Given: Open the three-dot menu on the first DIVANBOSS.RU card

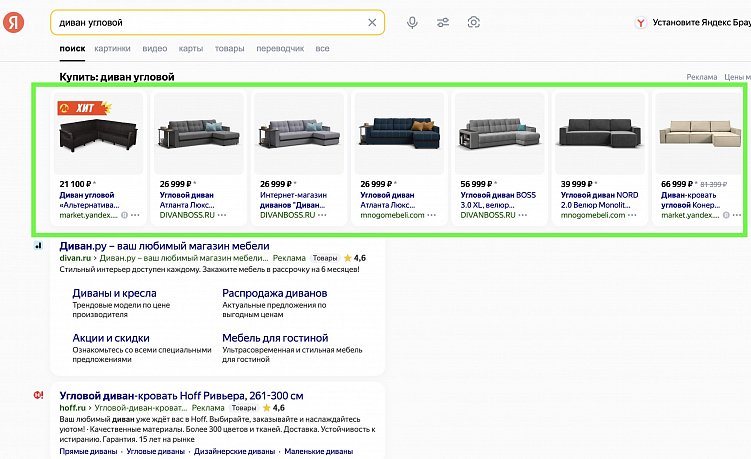Looking at the screenshot, I should pos(222,215).
